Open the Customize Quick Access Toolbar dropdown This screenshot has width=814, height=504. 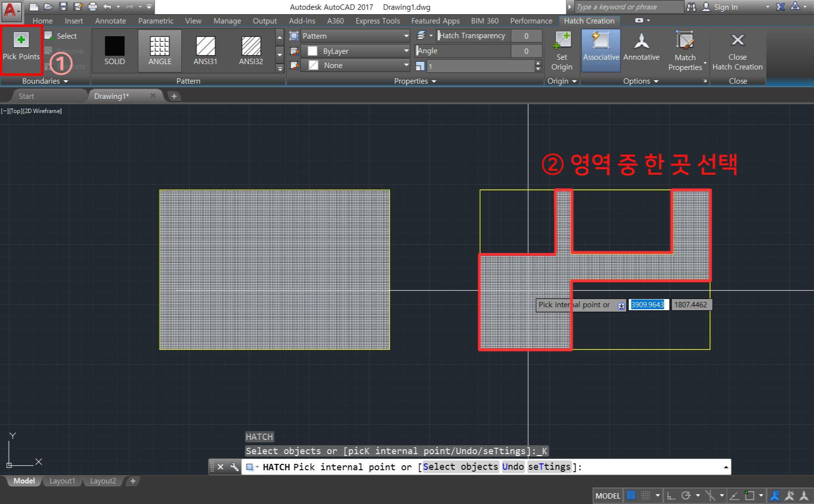click(149, 7)
